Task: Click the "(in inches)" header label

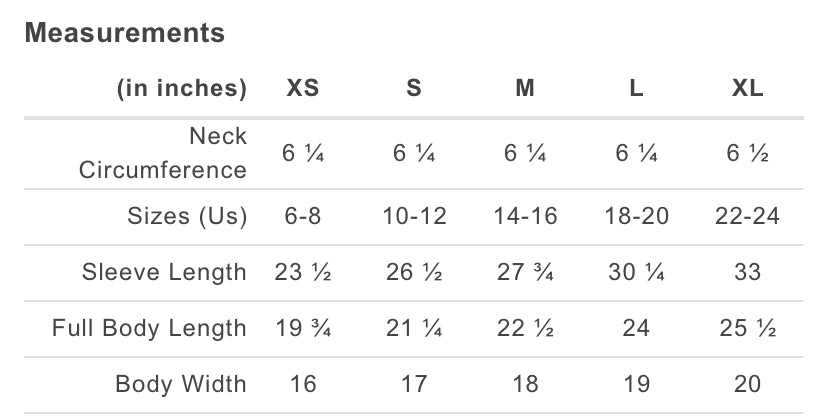Action: point(182,88)
